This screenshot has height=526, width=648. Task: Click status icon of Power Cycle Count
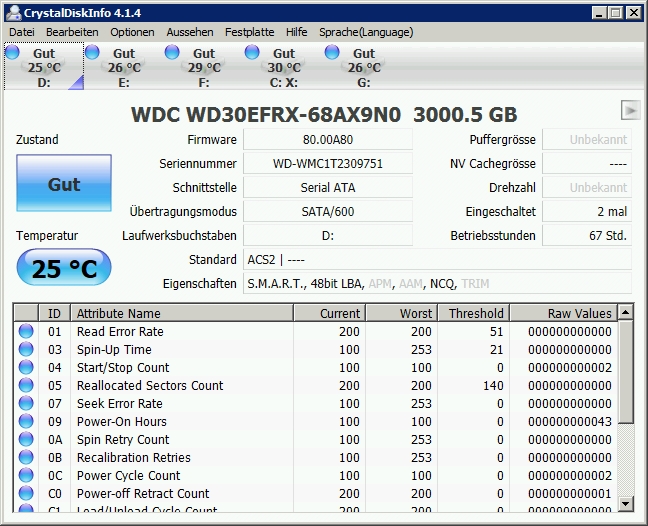(x=26, y=475)
